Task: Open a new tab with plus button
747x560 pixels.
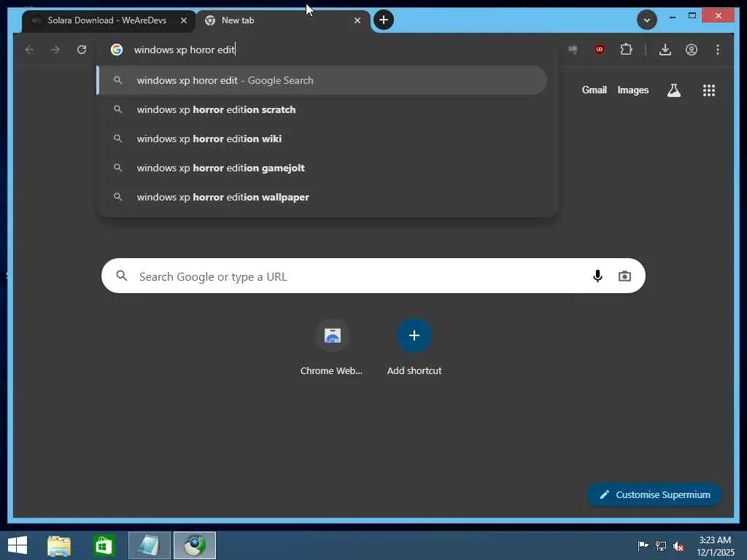Action: 384,20
